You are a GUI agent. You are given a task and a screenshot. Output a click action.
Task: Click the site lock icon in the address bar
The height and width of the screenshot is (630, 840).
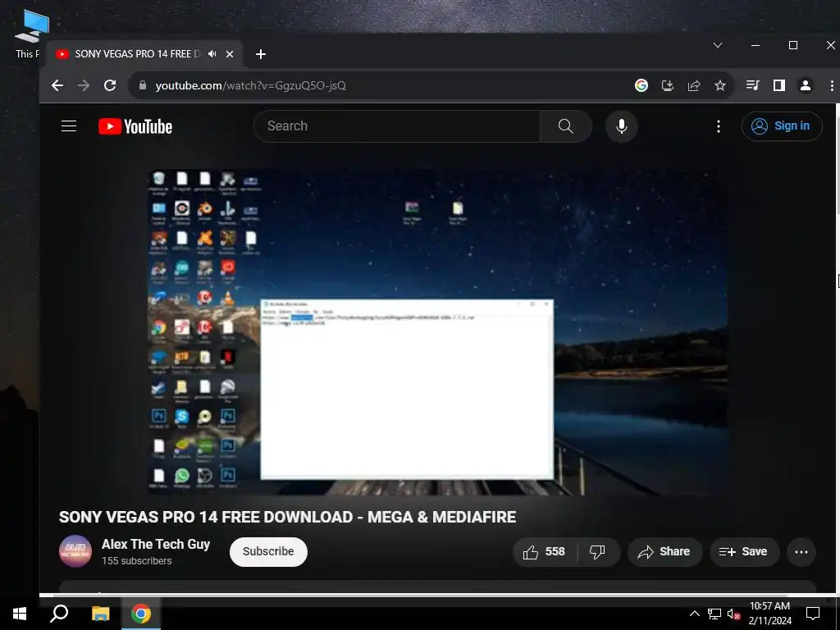click(143, 85)
